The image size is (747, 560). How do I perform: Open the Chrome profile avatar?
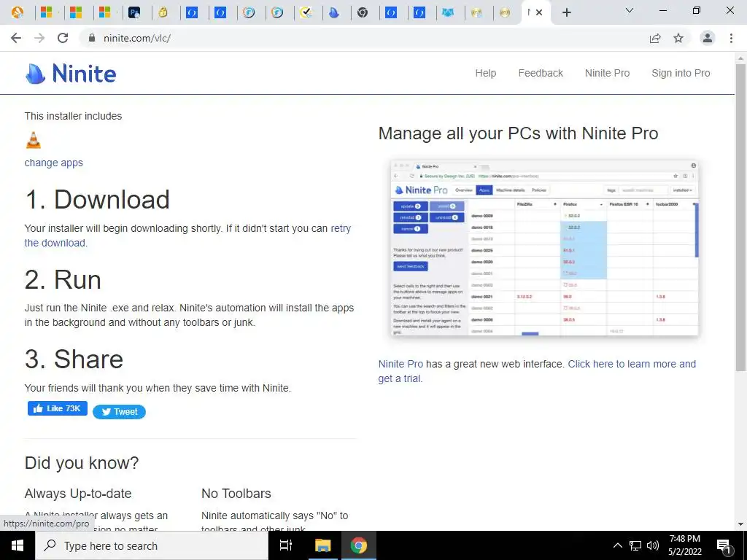click(x=708, y=38)
